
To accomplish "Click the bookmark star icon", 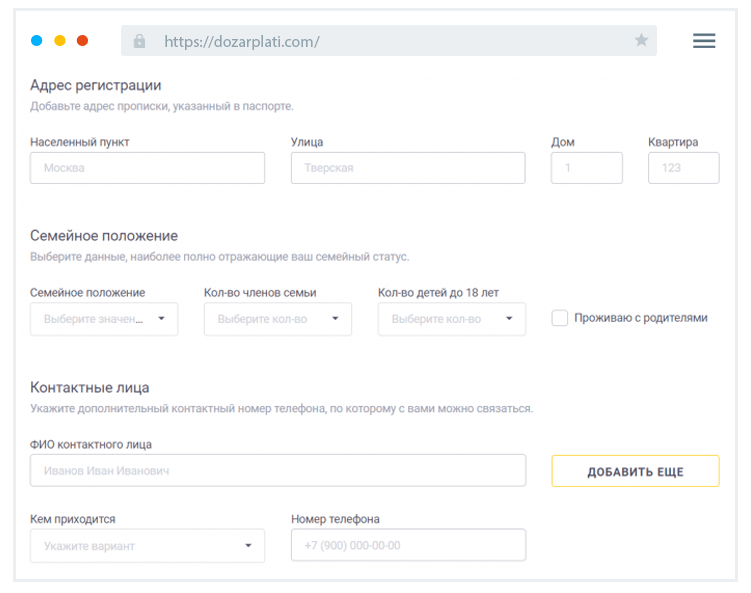I will (641, 41).
